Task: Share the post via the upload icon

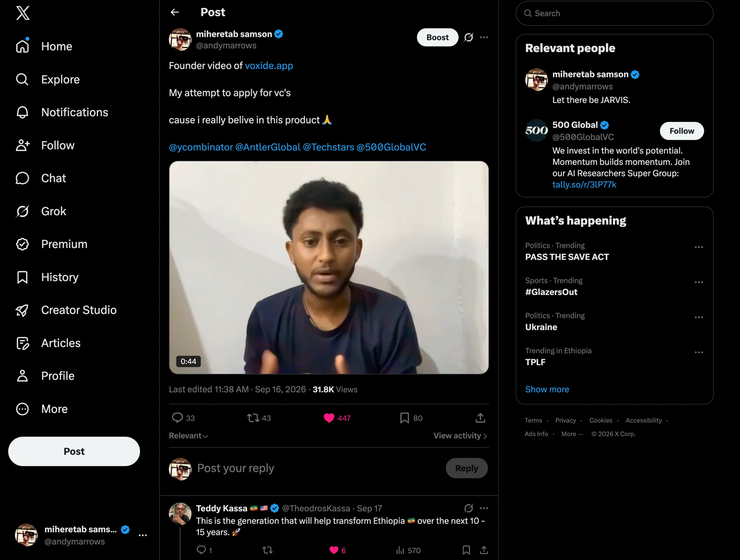Action: tap(480, 418)
